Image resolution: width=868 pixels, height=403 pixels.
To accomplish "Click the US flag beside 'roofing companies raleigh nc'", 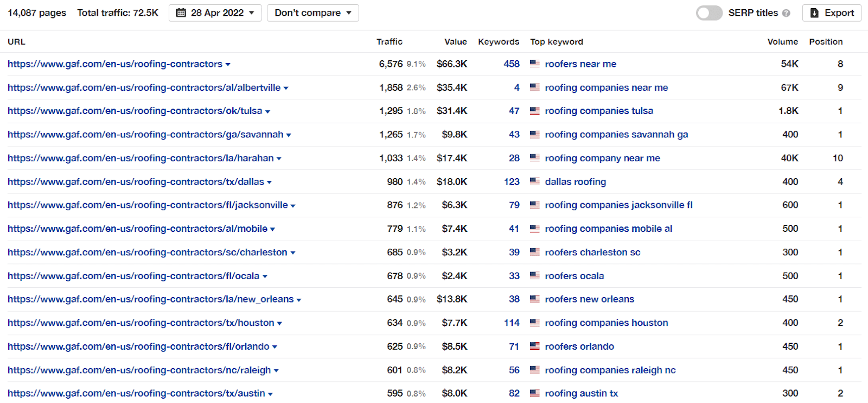I will pos(535,370).
